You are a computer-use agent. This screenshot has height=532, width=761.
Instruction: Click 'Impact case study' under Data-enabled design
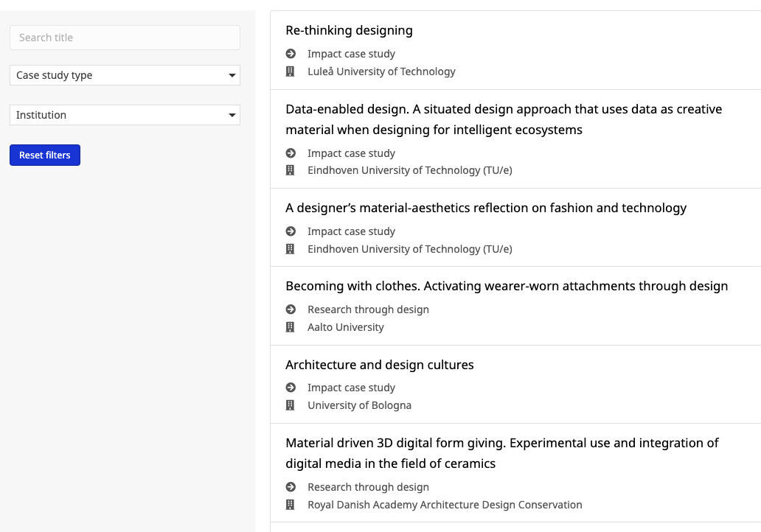tap(352, 153)
